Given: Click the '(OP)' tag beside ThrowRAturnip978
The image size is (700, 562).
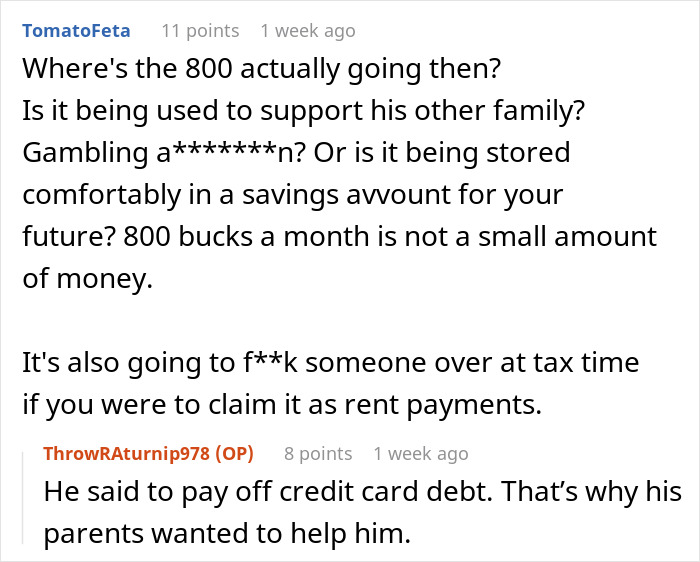Looking at the screenshot, I should 234,454.
